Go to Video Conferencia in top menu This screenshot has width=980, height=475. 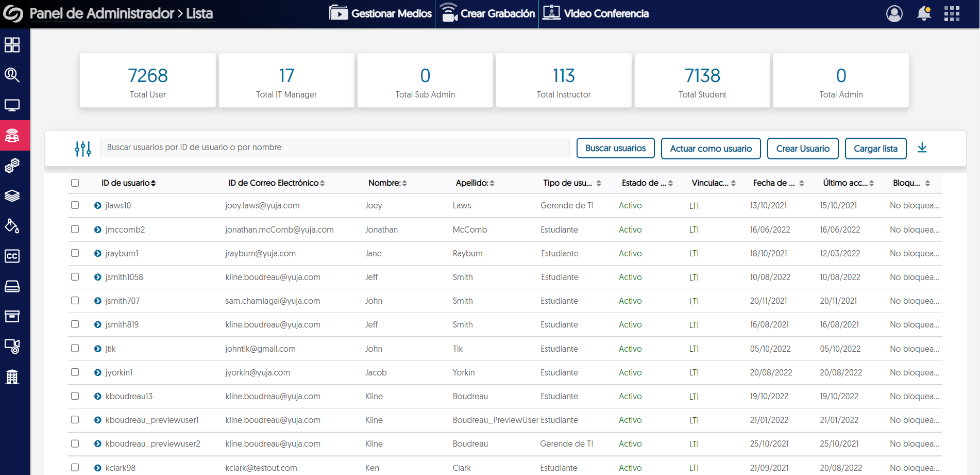pos(596,13)
